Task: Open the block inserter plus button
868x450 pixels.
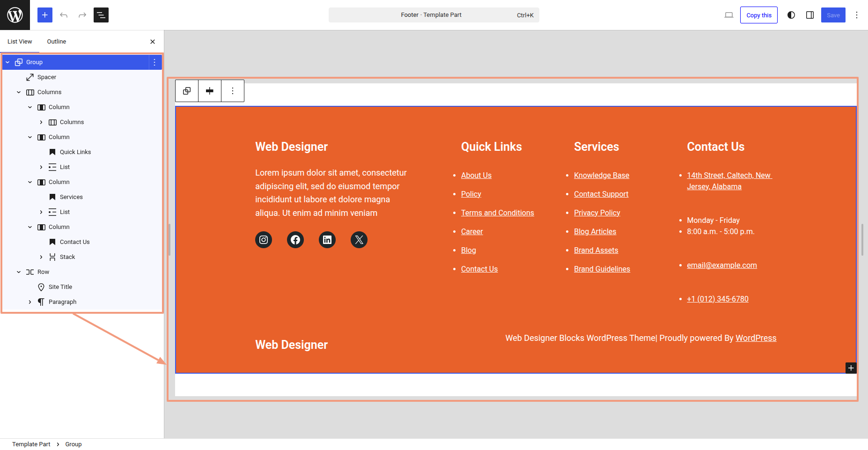Action: coord(45,15)
